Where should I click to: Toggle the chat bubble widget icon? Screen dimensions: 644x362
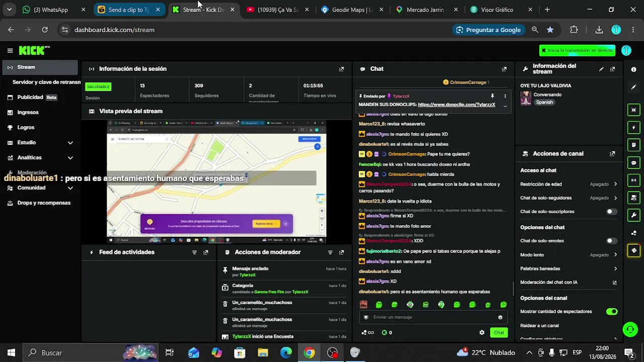tap(634, 163)
